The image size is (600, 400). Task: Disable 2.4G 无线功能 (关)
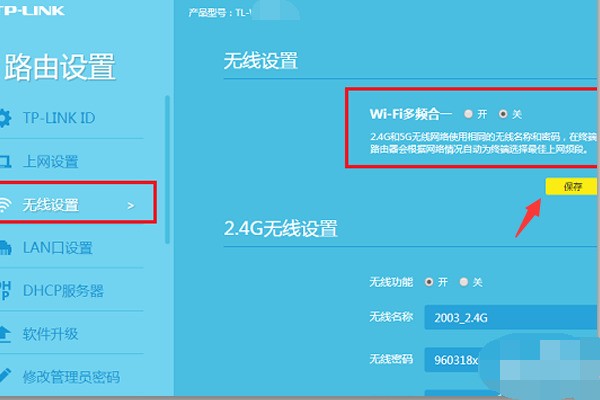pos(464,282)
